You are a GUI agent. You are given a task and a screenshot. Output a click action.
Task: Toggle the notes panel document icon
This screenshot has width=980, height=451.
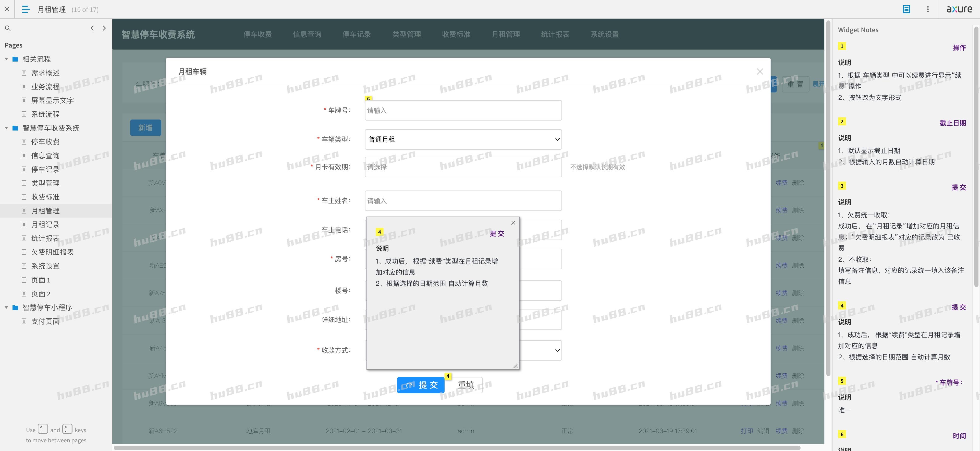click(906, 9)
